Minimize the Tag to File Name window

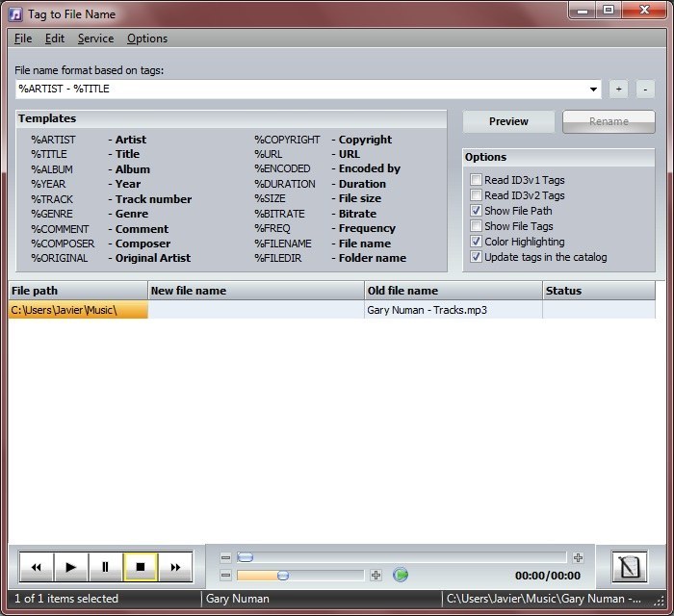[583, 11]
